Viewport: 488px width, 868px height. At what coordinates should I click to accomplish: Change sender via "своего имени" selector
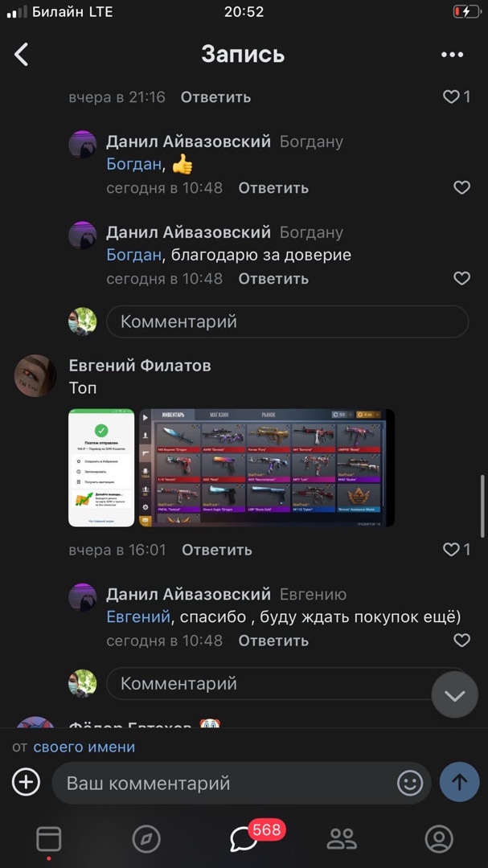84,747
